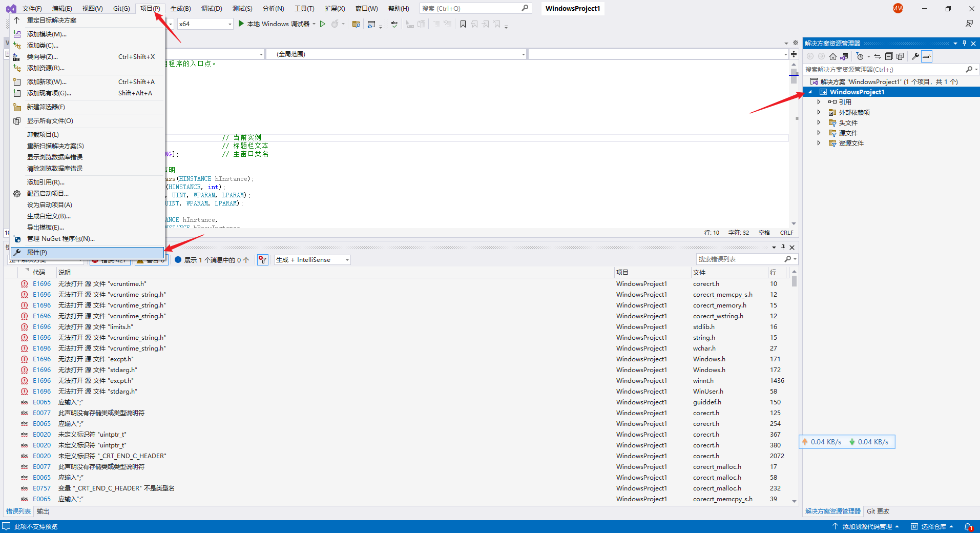
Task: Open the x64 platform dropdown
Action: point(205,24)
